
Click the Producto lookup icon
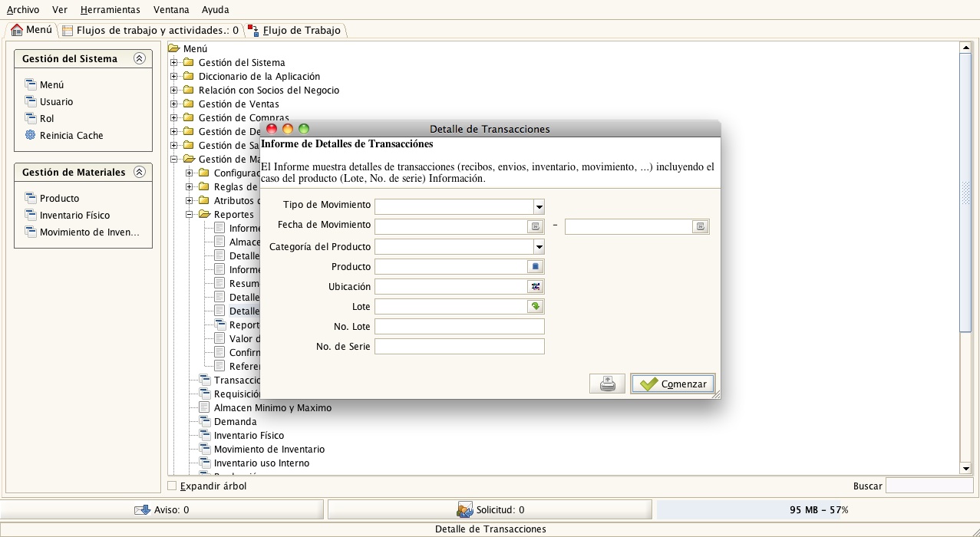[536, 266]
